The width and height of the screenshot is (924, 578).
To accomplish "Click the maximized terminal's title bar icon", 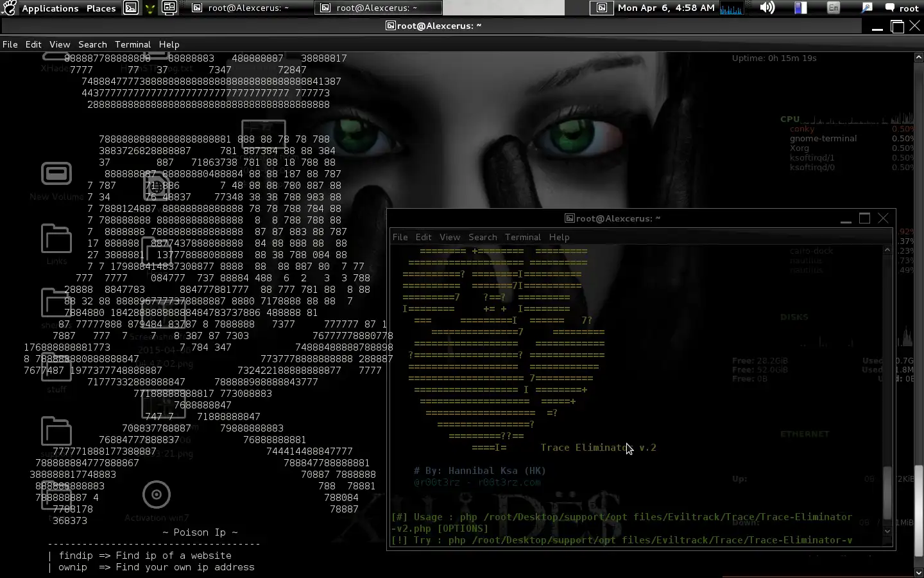I will pyautogui.click(x=390, y=26).
